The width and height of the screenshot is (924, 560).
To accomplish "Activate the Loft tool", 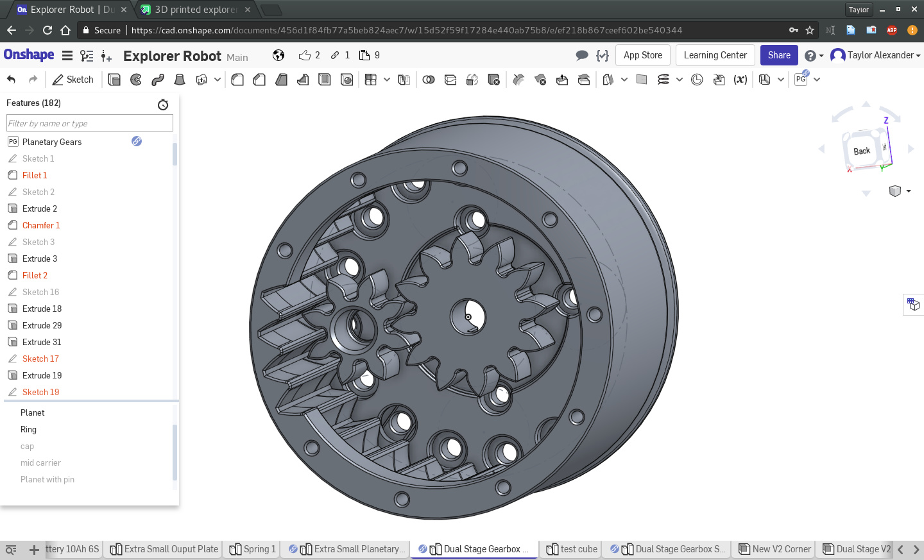I will (180, 80).
